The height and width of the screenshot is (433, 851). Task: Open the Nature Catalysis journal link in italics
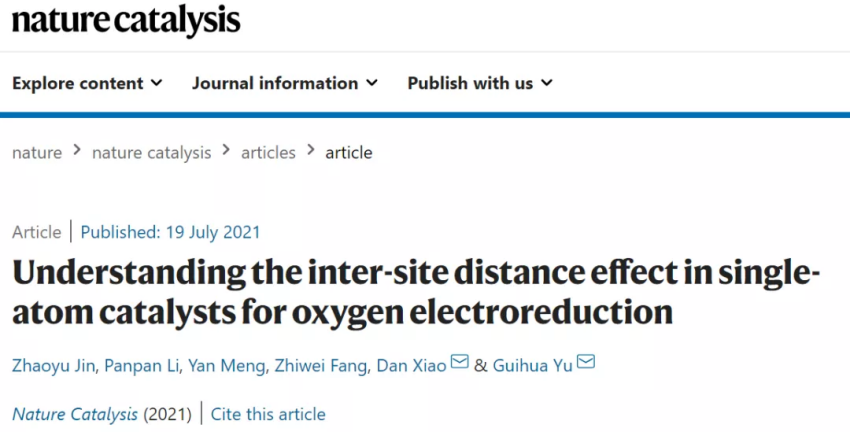click(75, 415)
